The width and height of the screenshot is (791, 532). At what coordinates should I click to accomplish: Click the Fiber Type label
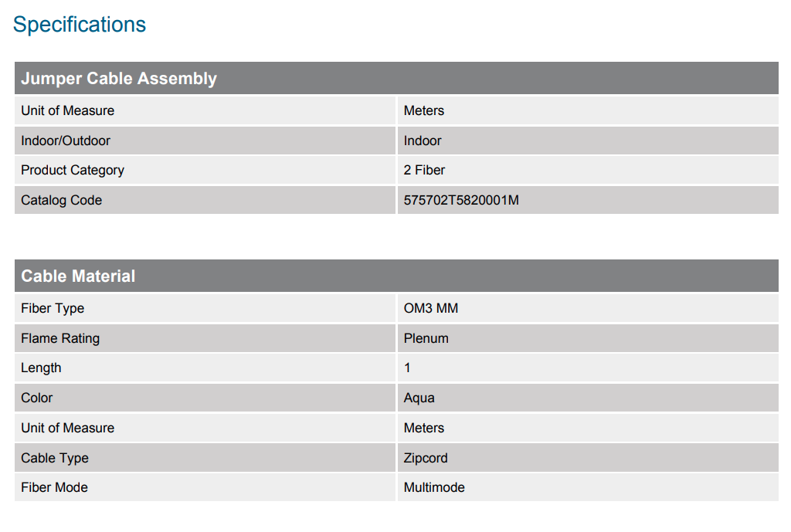click(53, 308)
